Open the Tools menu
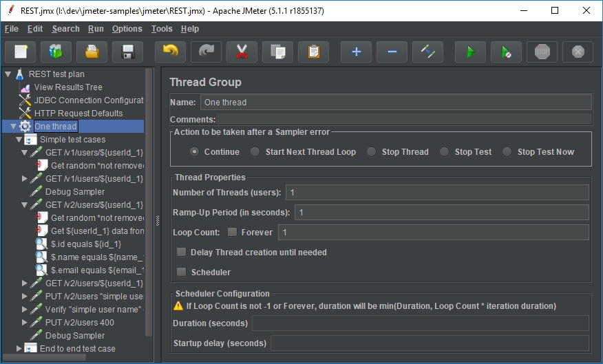This screenshot has width=603, height=364. point(162,29)
